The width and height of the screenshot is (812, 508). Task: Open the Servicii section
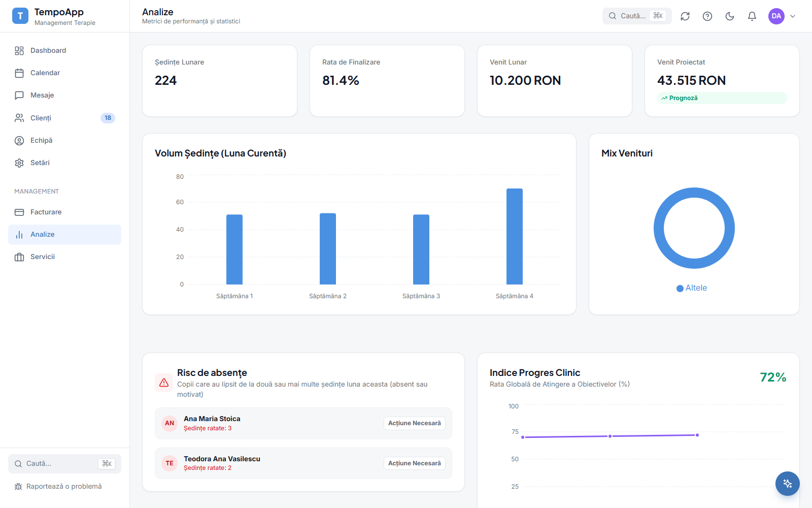click(64, 257)
